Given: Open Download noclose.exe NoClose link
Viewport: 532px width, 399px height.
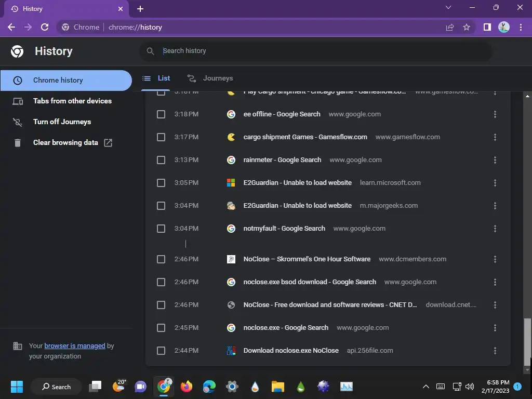Looking at the screenshot, I should 291,351.
